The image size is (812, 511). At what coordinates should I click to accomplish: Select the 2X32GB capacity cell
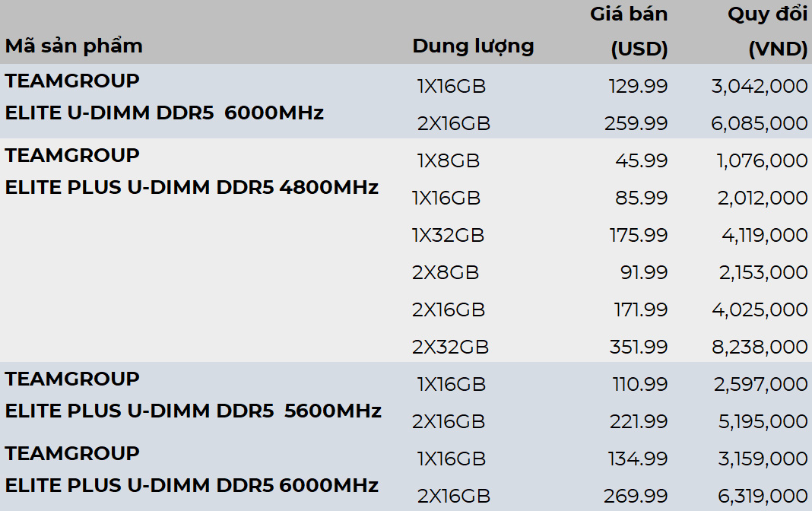tap(450, 348)
